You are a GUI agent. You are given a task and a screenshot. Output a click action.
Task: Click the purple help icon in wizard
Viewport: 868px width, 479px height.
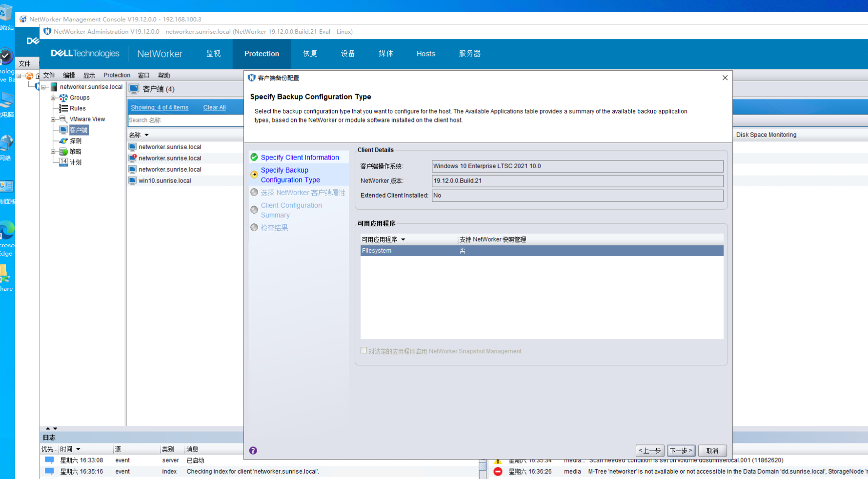point(253,451)
